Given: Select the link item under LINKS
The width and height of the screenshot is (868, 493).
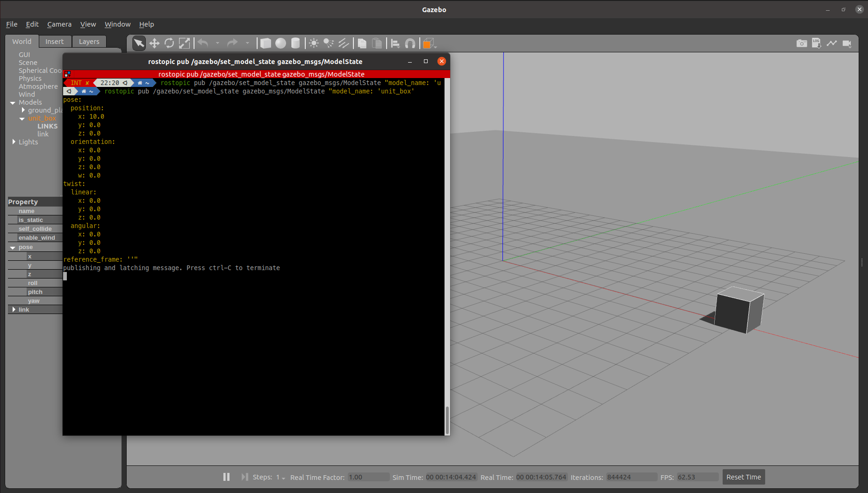Looking at the screenshot, I should click(43, 134).
